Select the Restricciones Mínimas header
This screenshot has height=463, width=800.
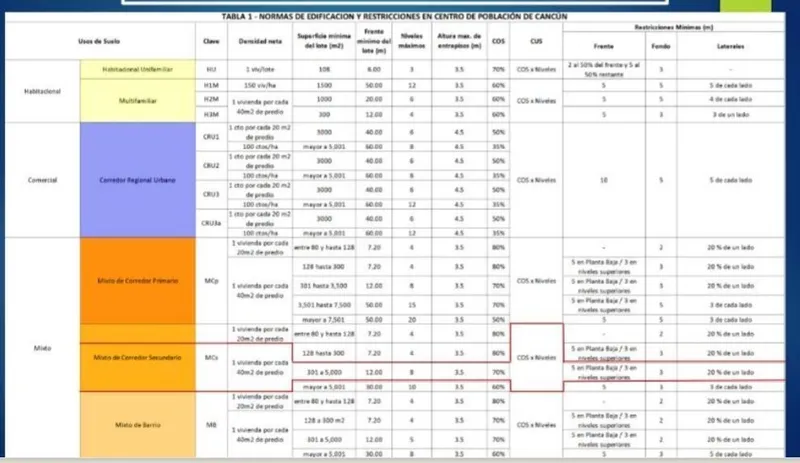673,27
